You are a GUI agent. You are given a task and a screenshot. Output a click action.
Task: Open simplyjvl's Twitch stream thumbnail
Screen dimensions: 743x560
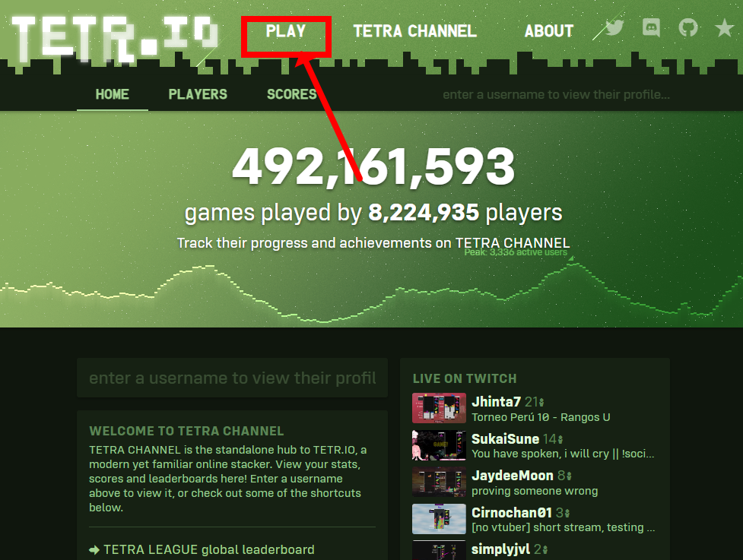439,551
